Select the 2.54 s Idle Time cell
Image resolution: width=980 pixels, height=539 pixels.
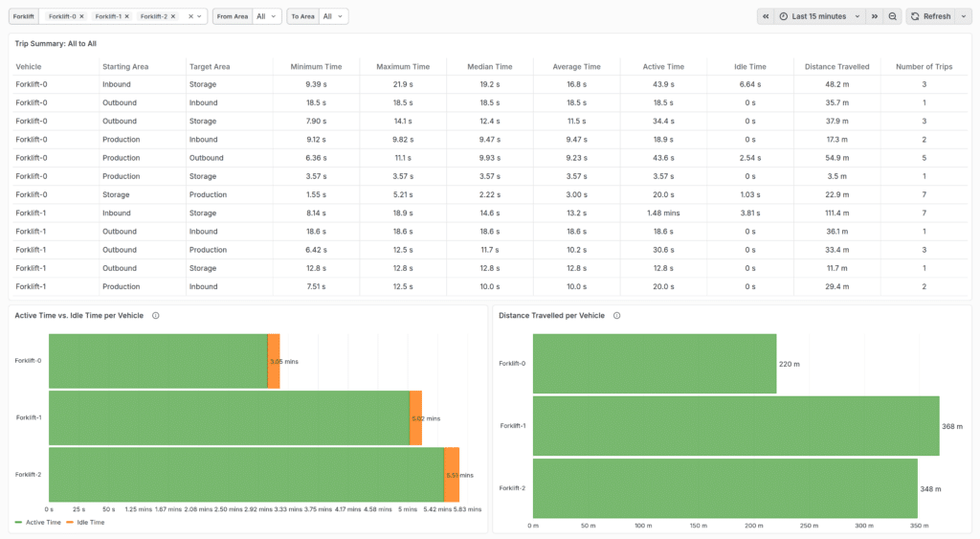[750, 158]
